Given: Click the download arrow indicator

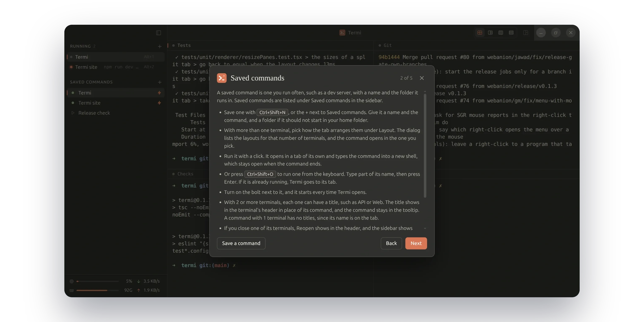Looking at the screenshot, I should (139, 281).
